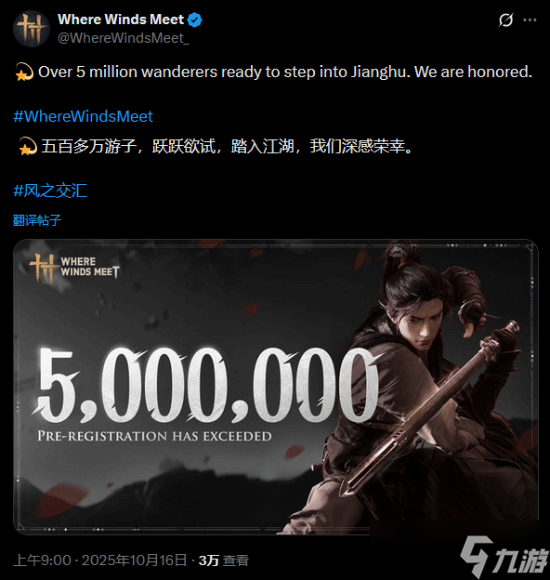Open the three-dot more options menu

pyautogui.click(x=530, y=20)
